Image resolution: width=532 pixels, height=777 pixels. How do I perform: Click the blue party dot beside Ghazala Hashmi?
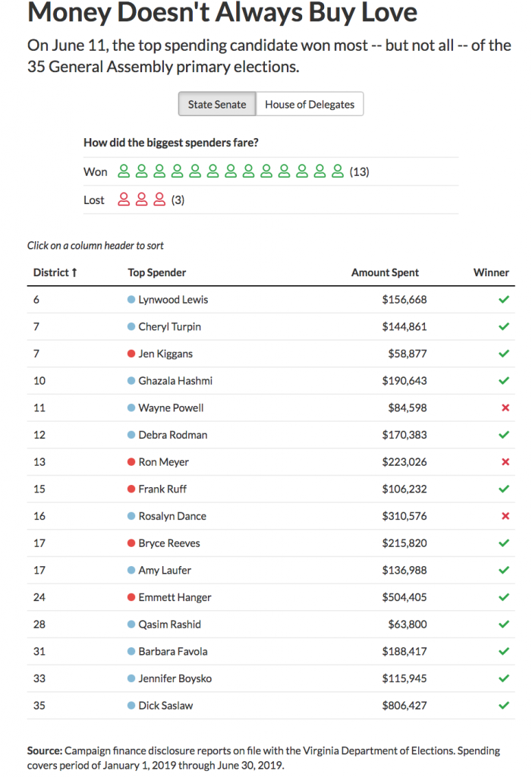click(131, 381)
